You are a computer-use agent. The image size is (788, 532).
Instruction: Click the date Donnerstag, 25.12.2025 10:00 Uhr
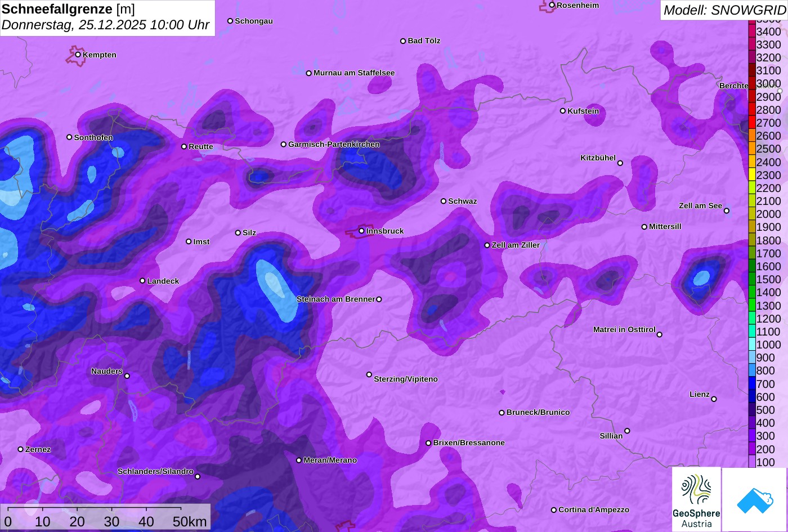(x=105, y=25)
